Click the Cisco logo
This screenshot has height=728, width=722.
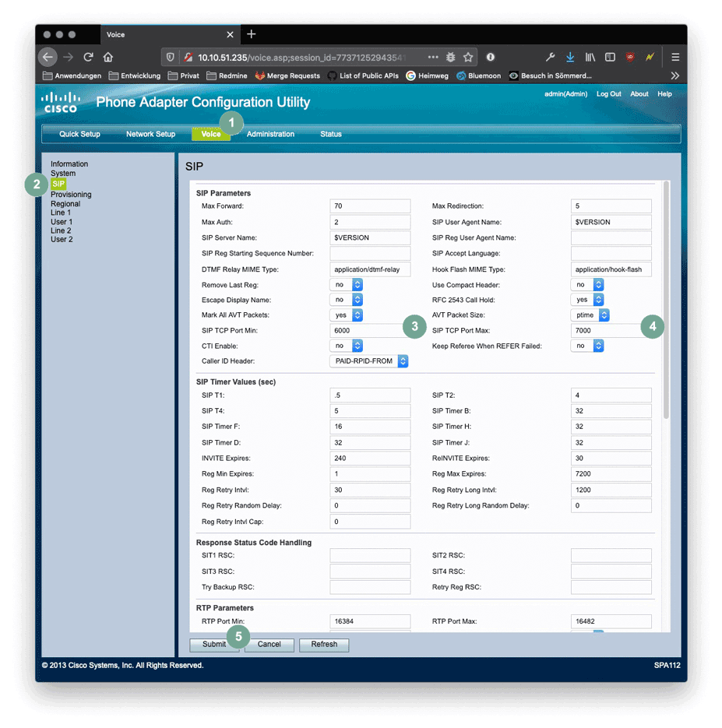tap(60, 103)
